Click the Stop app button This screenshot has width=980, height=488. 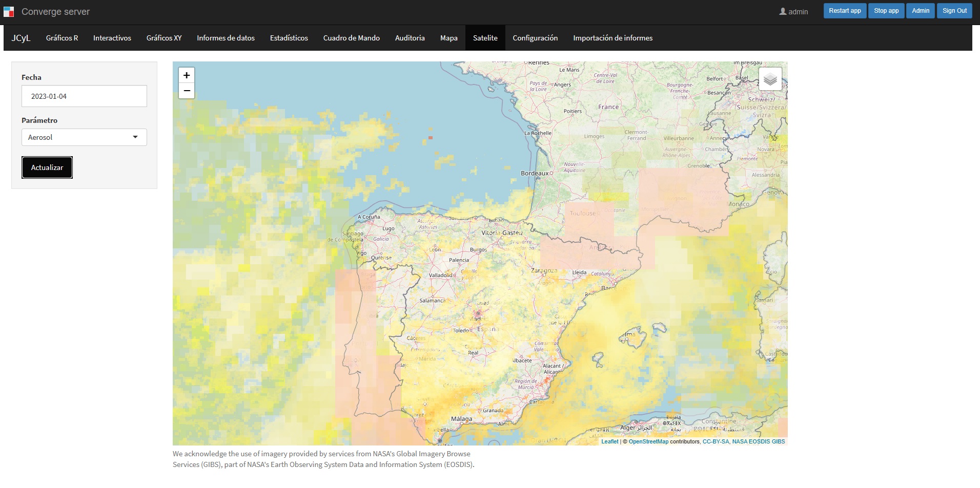(x=886, y=11)
